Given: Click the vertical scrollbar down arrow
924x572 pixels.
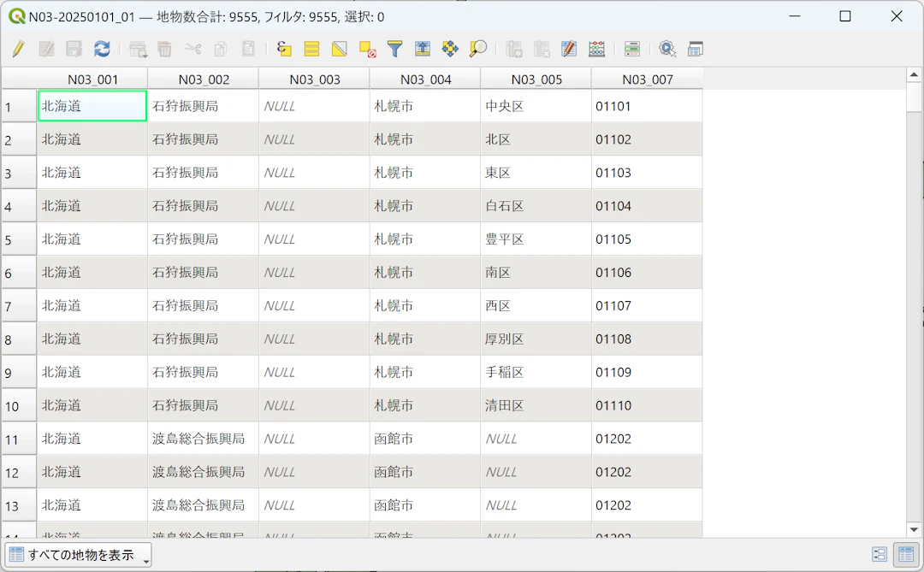Looking at the screenshot, I should coord(914,530).
